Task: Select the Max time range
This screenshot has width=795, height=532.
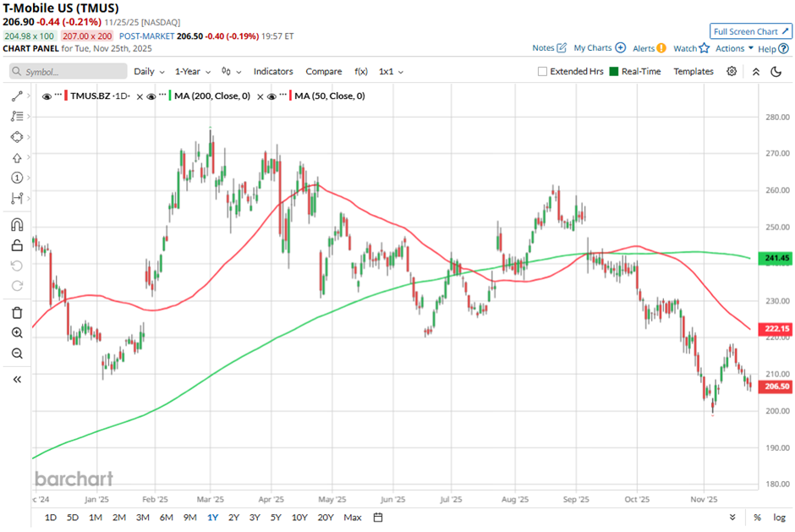Action: click(x=353, y=518)
